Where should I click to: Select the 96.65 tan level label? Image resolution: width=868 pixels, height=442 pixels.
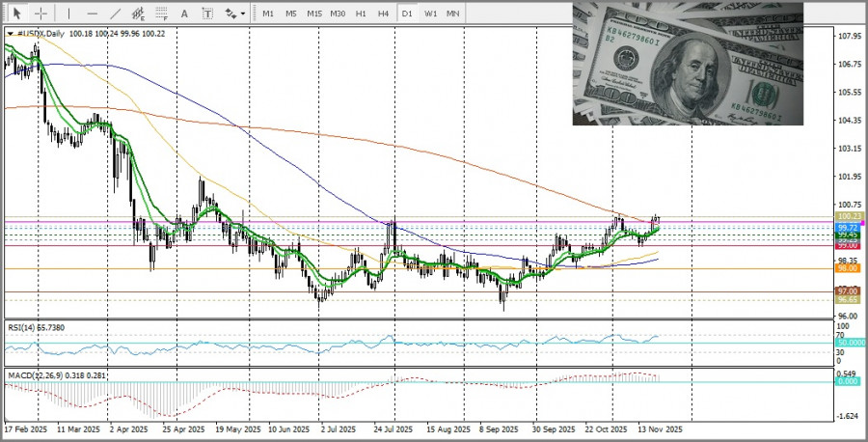848,299
